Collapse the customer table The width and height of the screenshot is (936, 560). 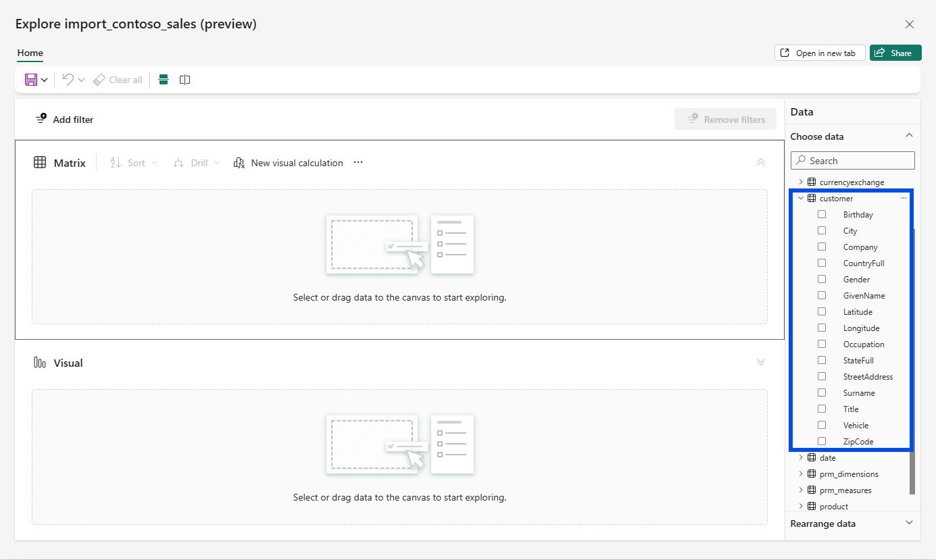click(801, 198)
